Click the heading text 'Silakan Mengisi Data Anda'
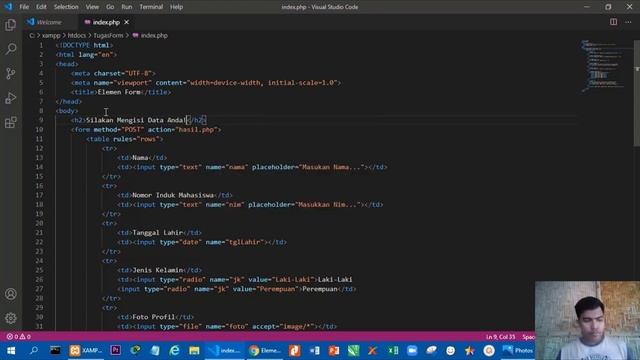The width and height of the screenshot is (640, 360). pos(136,120)
